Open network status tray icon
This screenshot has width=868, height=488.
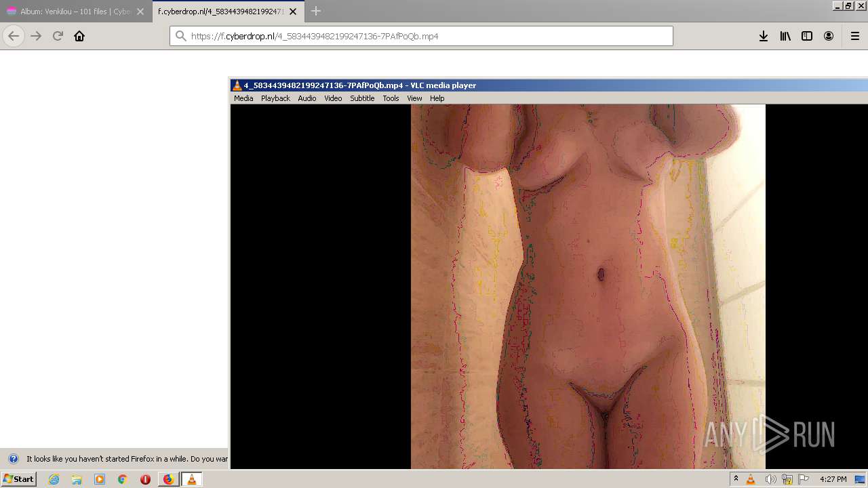[x=787, y=479]
